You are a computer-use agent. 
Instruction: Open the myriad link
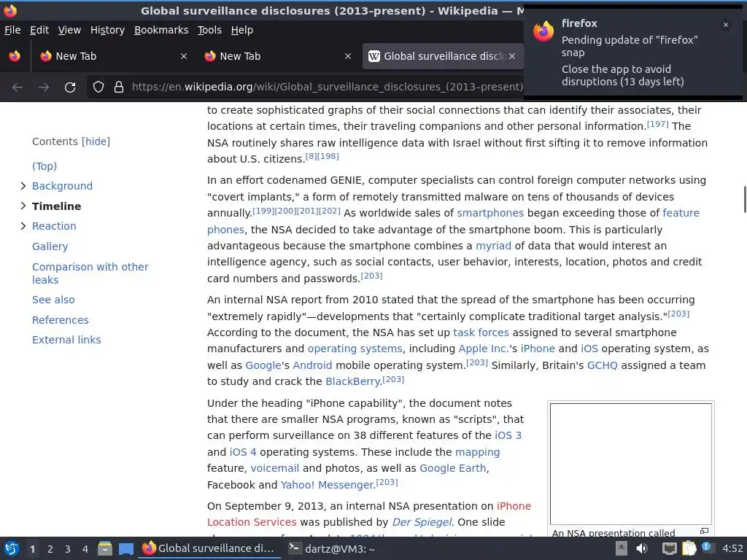click(x=493, y=246)
